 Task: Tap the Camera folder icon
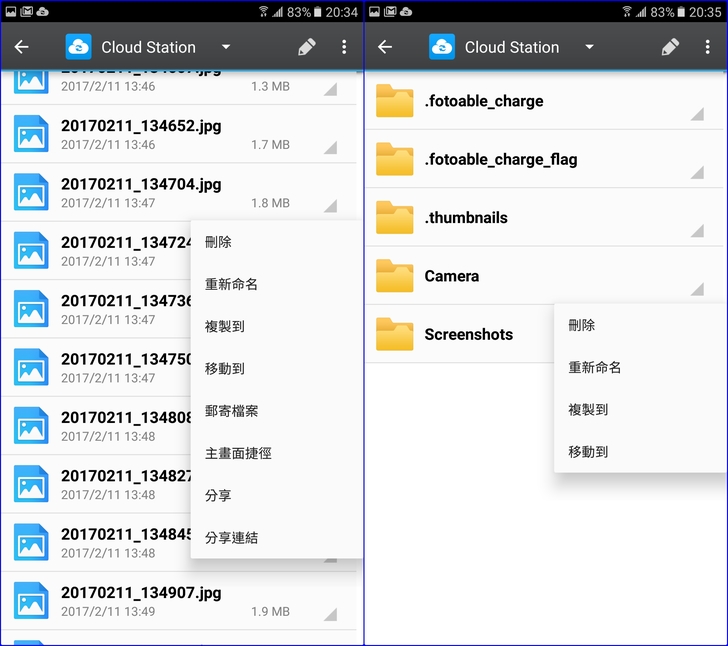pyautogui.click(x=394, y=276)
